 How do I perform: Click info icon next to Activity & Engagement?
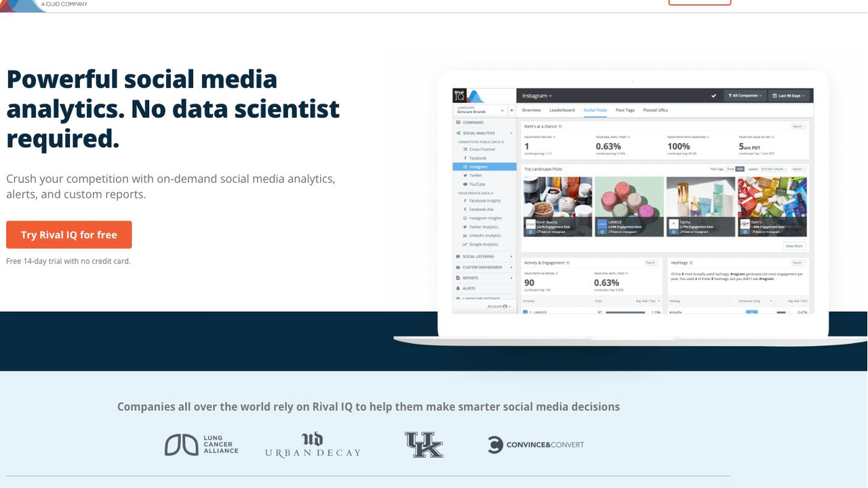[568, 263]
